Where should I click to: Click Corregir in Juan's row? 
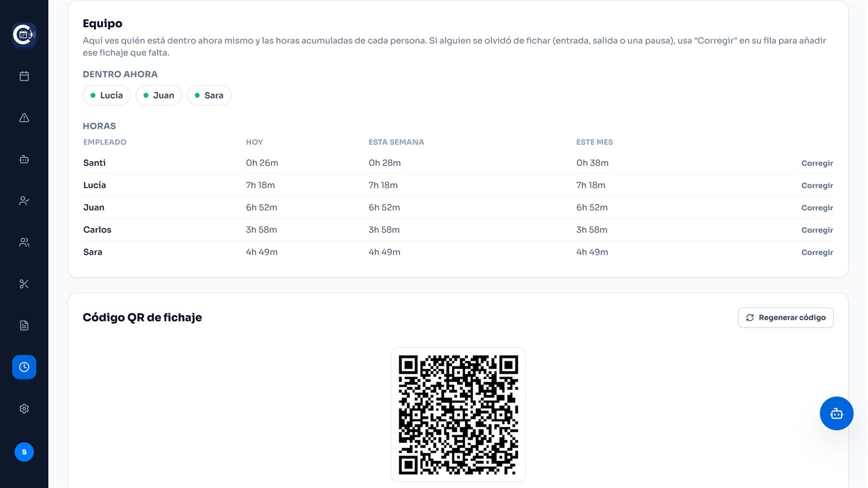click(x=817, y=208)
